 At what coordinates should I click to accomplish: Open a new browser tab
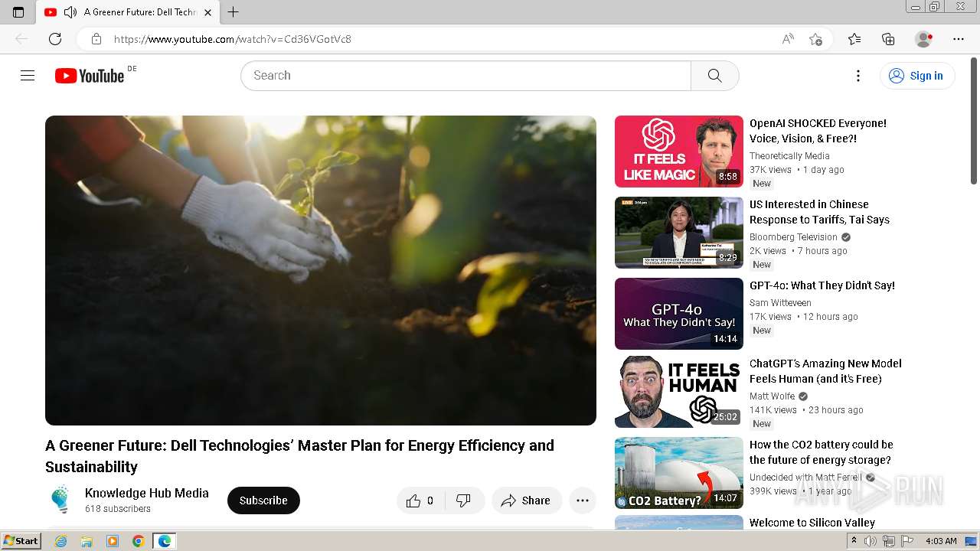234,12
